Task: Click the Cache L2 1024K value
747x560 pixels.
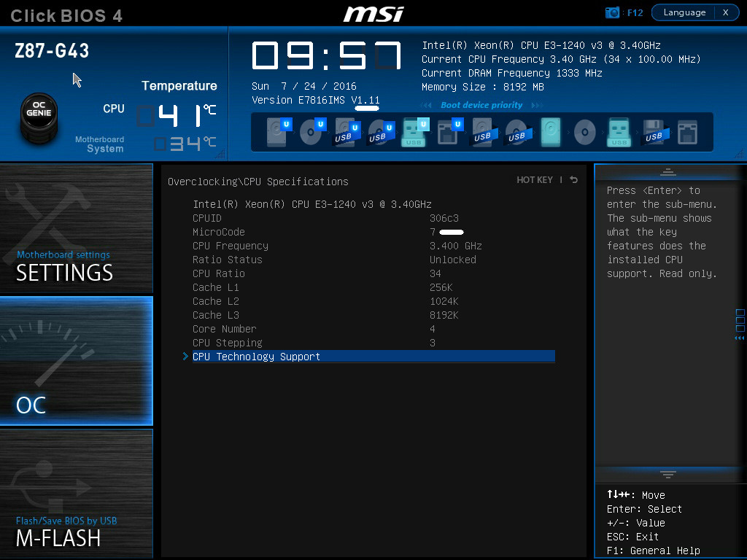Action: click(444, 301)
